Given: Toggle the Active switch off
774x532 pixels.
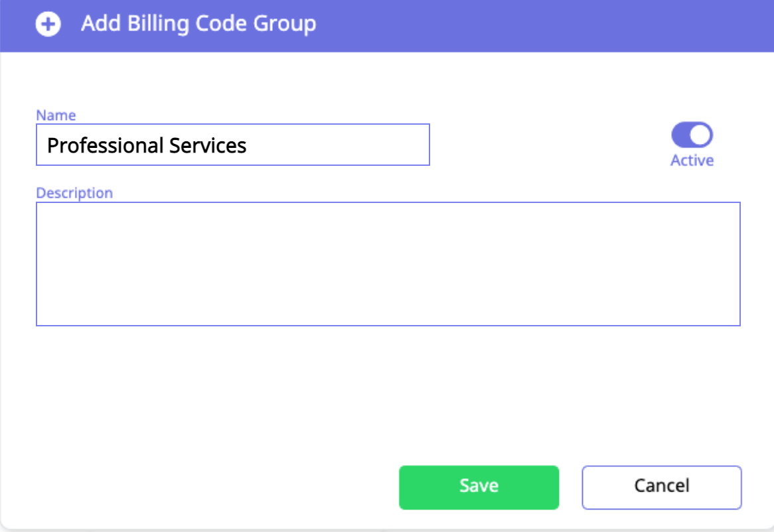Looking at the screenshot, I should pos(692,135).
